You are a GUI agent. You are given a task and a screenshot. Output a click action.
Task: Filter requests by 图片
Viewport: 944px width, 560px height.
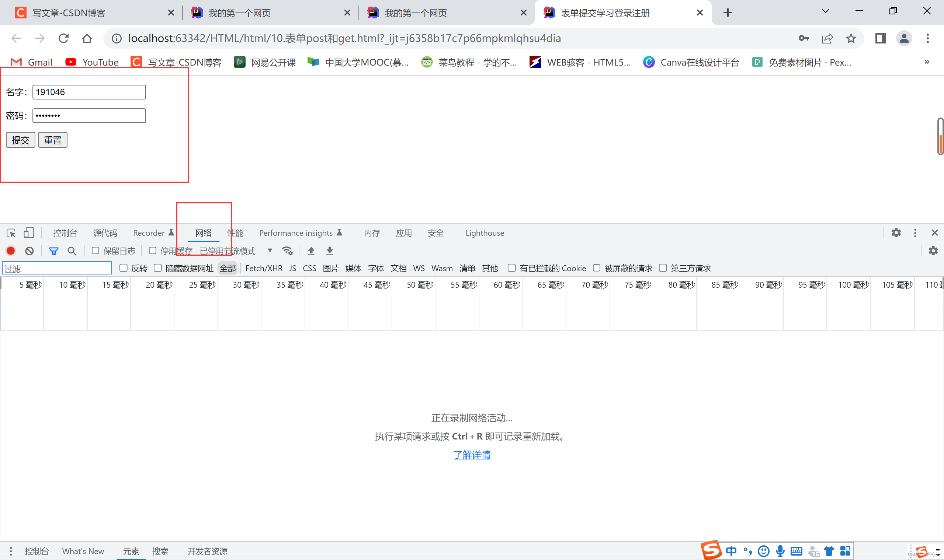(330, 268)
